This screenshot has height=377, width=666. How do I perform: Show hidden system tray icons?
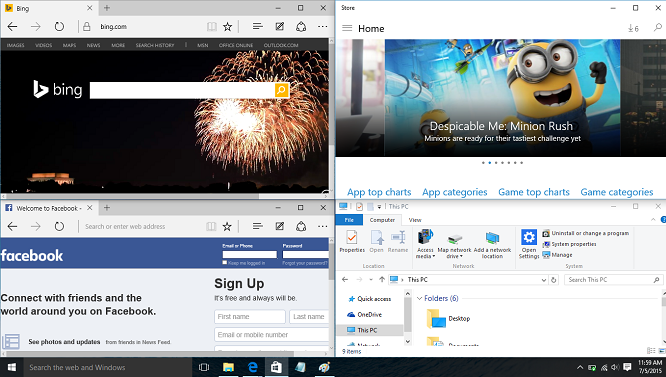(x=580, y=367)
